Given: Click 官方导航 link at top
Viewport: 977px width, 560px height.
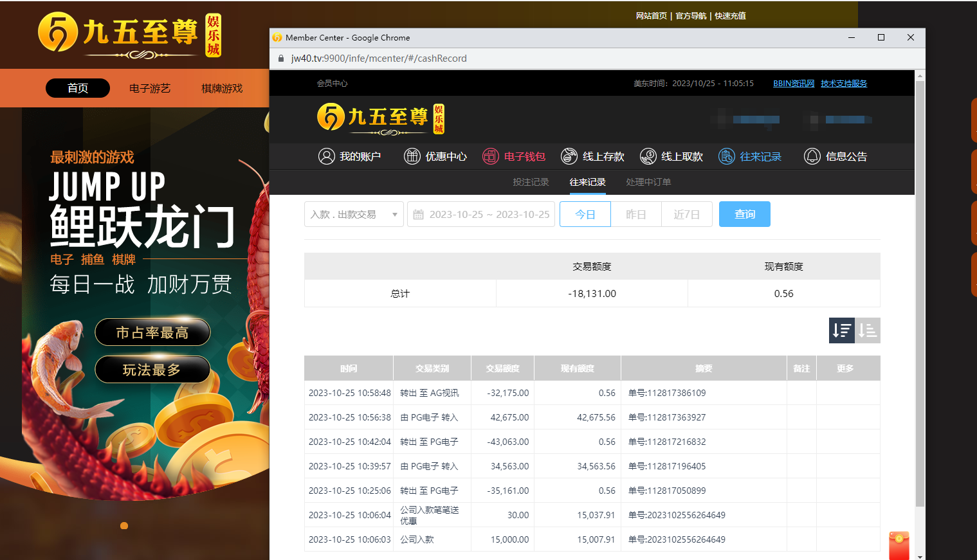Looking at the screenshot, I should tap(691, 16).
